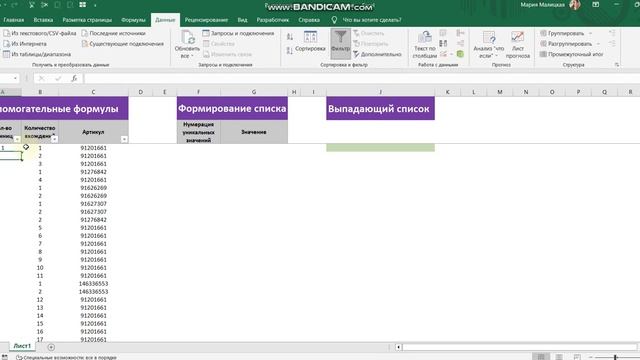Click Ungroup (Разгруппировать) button
The width and height of the screenshot is (640, 360).
[566, 44]
